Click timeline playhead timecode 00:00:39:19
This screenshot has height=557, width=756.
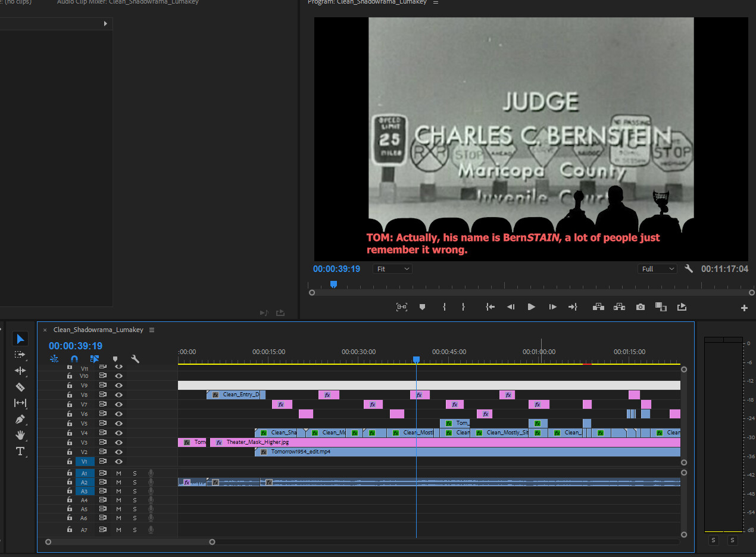tap(76, 346)
